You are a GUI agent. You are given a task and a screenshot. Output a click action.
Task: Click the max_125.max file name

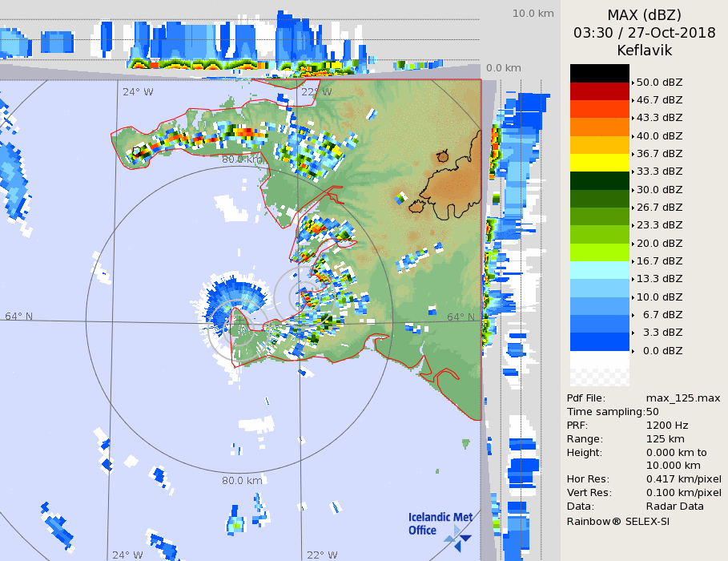click(683, 398)
